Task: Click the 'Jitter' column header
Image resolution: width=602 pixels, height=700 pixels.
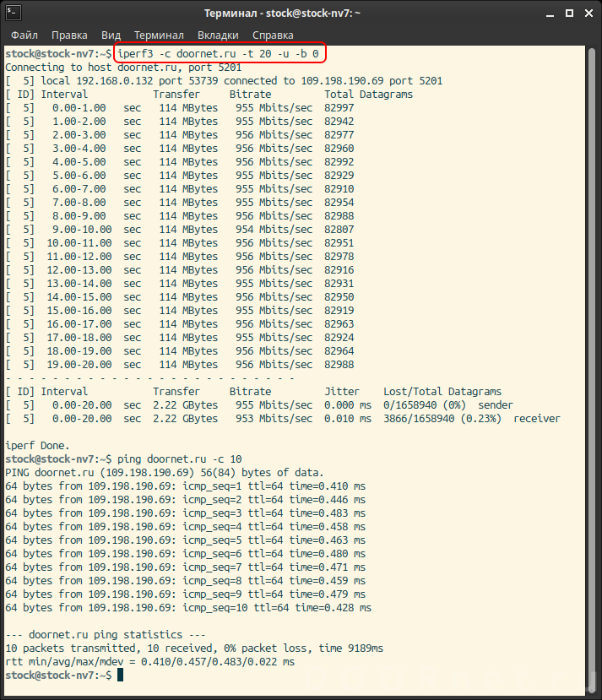Action: (342, 392)
